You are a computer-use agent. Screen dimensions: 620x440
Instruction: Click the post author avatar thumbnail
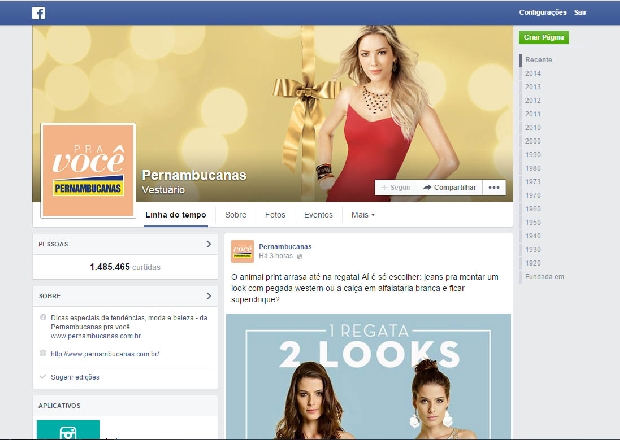coord(242,251)
